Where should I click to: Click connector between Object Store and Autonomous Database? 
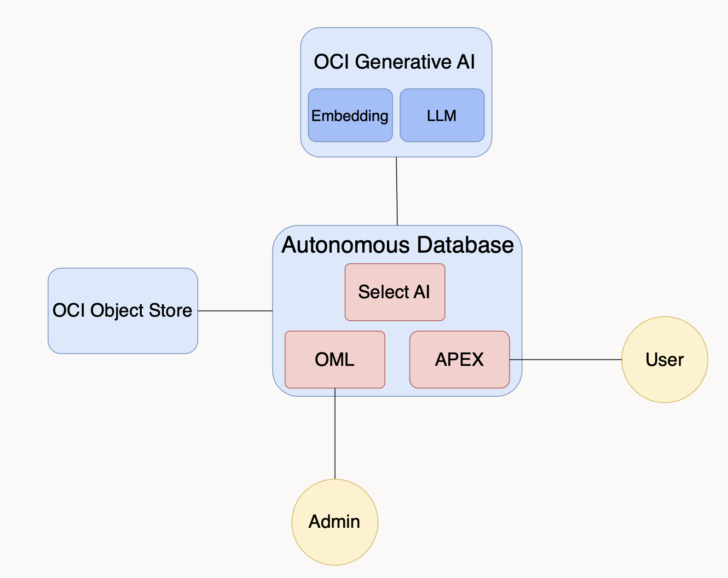point(235,311)
